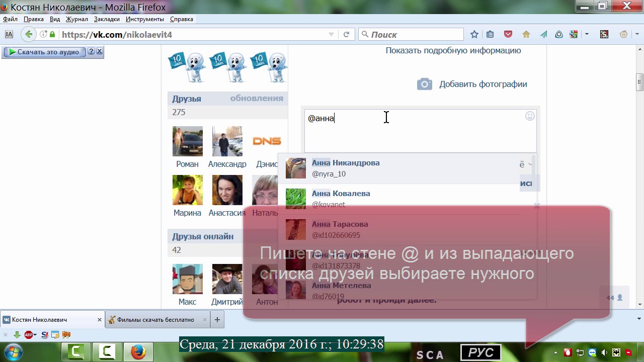Open the Вид menu
Image resolution: width=644 pixels, height=362 pixels.
pos(55,19)
